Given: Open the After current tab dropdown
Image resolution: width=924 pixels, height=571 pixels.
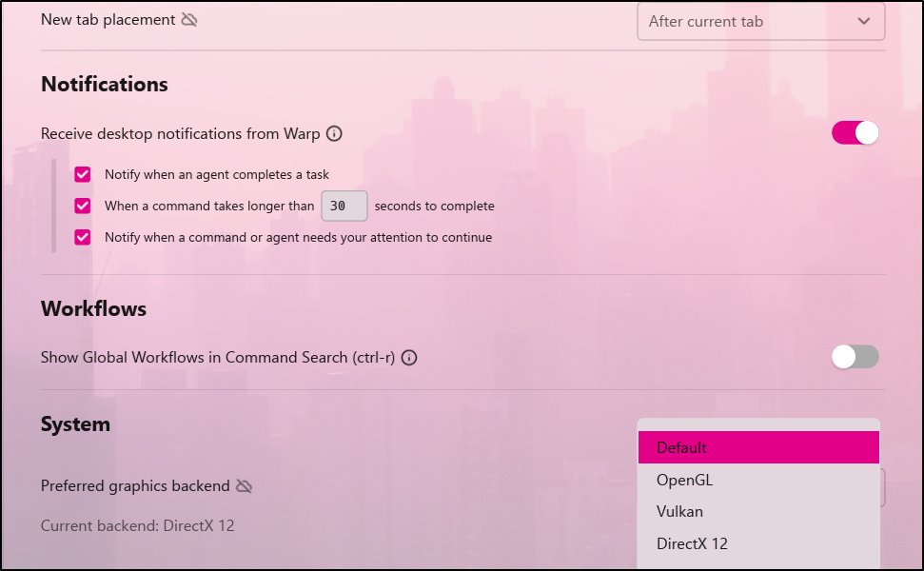Looking at the screenshot, I should [x=760, y=21].
